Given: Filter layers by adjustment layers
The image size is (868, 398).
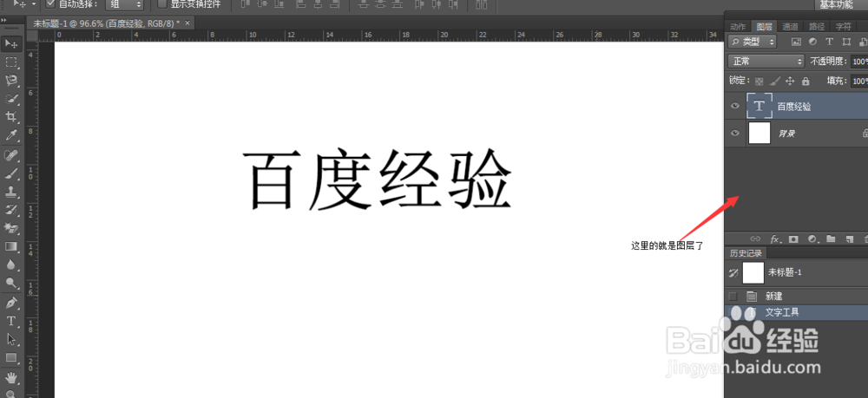Looking at the screenshot, I should (812, 42).
